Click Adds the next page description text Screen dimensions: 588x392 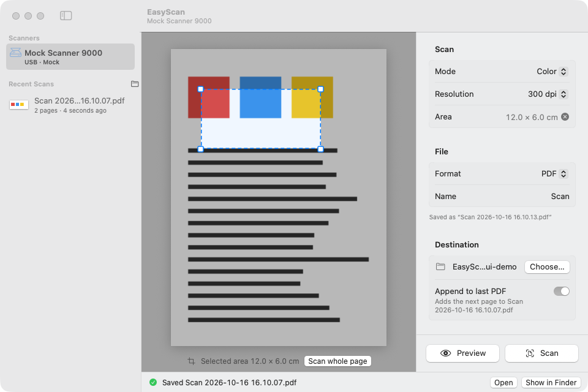(479, 306)
